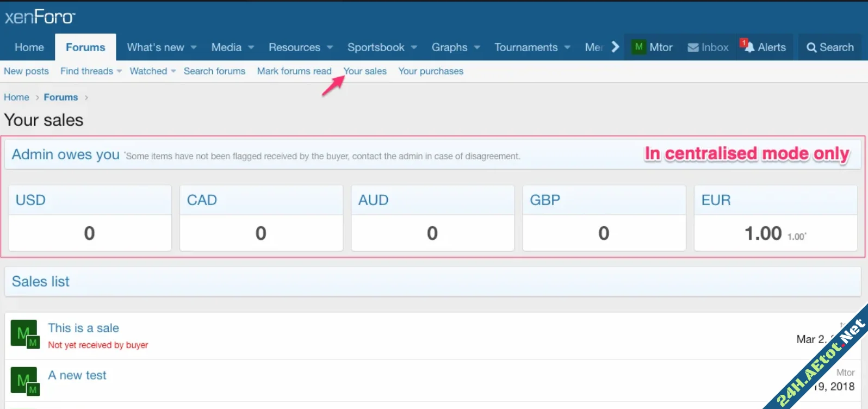Image resolution: width=868 pixels, height=409 pixels.
Task: Expand the What's new dropdown arrow
Action: pos(194,48)
